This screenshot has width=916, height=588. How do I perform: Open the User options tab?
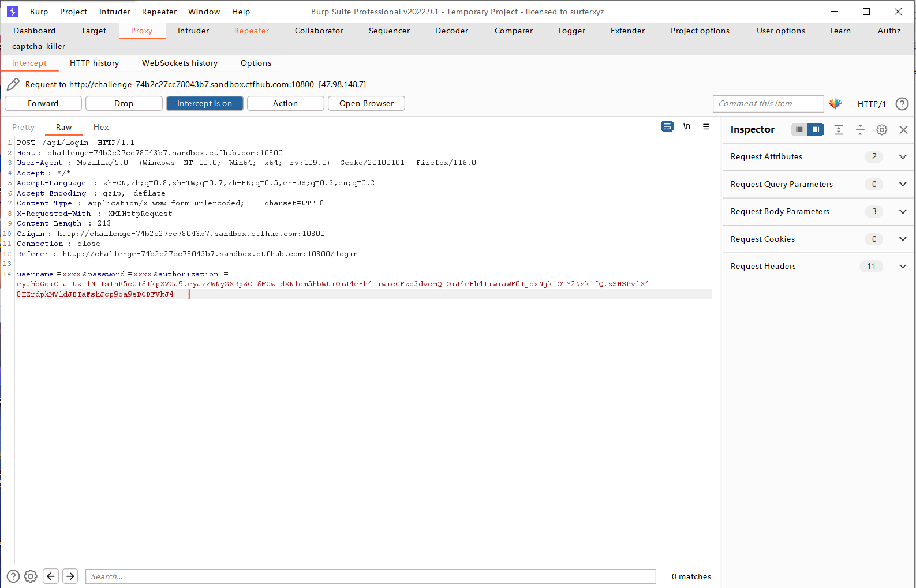[781, 31]
